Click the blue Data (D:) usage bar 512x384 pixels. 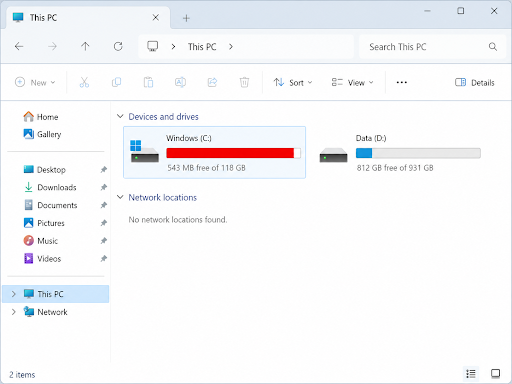click(x=418, y=153)
